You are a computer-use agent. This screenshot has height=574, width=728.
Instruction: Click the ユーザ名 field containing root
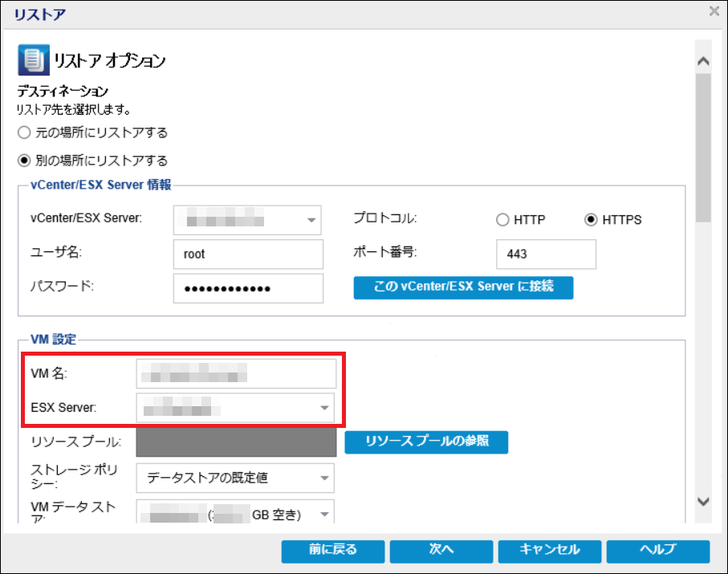(247, 254)
